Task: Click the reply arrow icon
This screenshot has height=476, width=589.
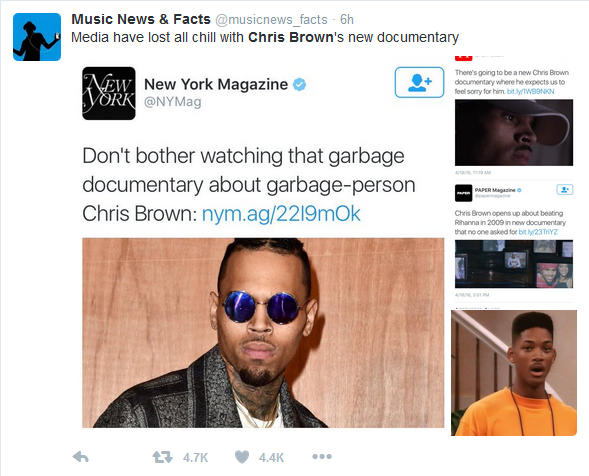Action: (x=80, y=457)
